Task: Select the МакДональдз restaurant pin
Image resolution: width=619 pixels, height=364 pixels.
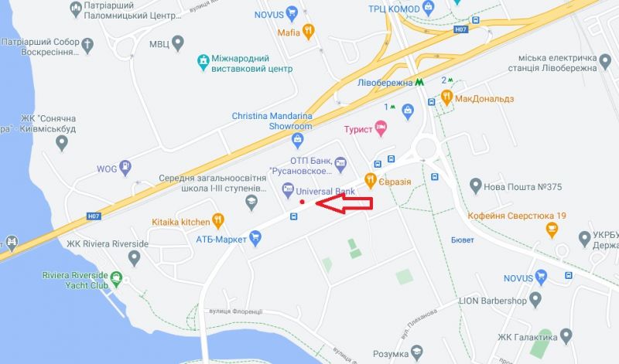Action: tap(446, 98)
